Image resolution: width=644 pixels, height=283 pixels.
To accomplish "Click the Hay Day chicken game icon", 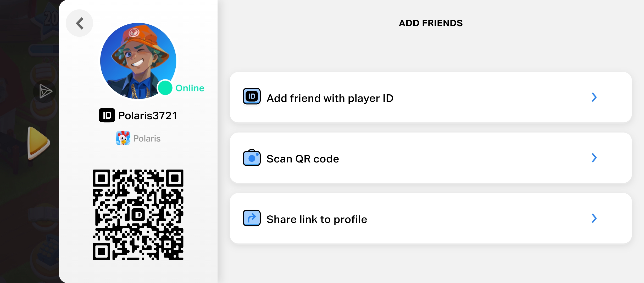I will pos(123,138).
